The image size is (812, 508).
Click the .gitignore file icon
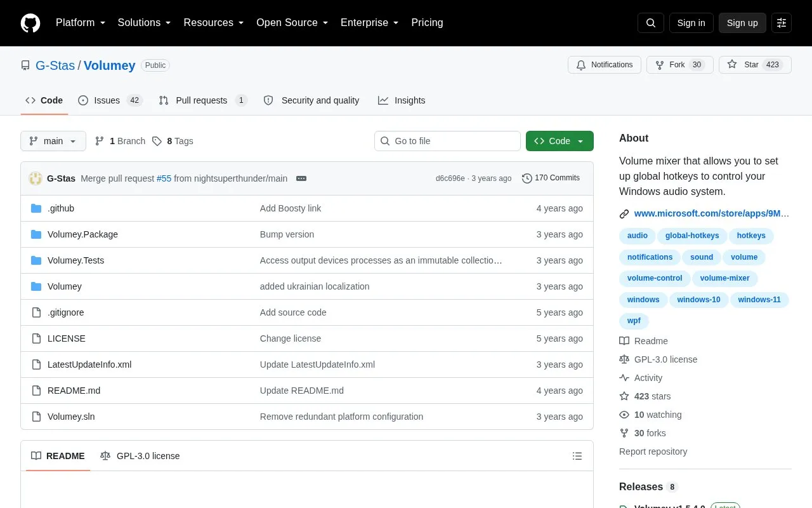36,312
